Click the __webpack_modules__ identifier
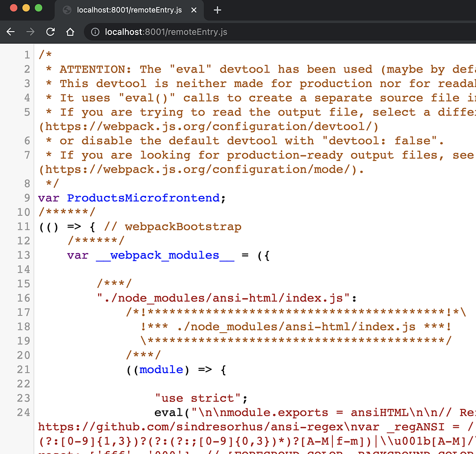The height and width of the screenshot is (454, 476). point(165,255)
